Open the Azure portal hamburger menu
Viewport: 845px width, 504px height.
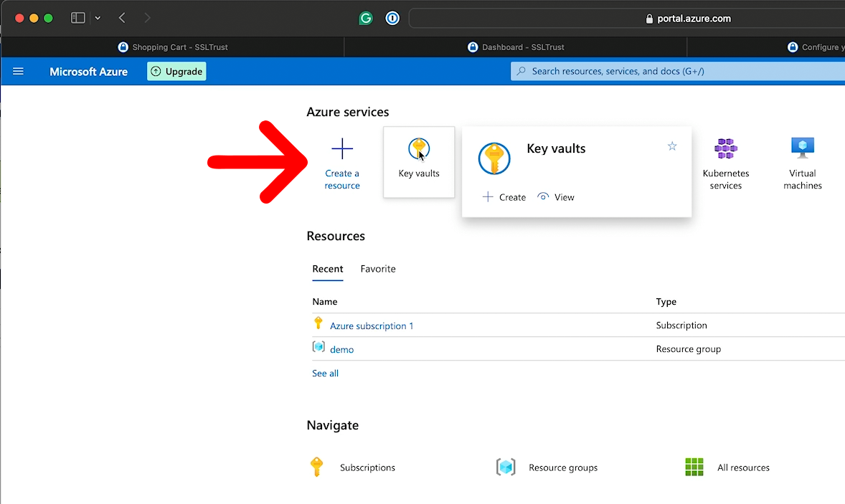pos(18,71)
